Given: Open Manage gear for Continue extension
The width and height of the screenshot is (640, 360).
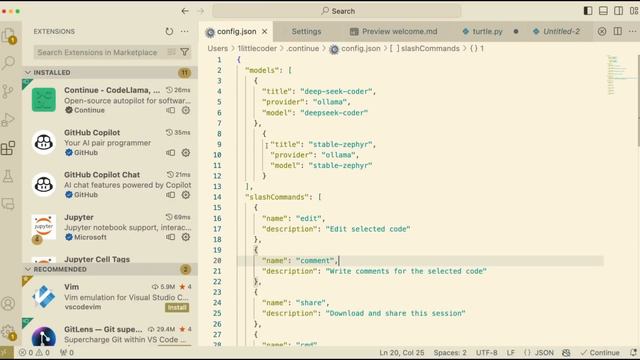Looking at the screenshot, I should 186,110.
